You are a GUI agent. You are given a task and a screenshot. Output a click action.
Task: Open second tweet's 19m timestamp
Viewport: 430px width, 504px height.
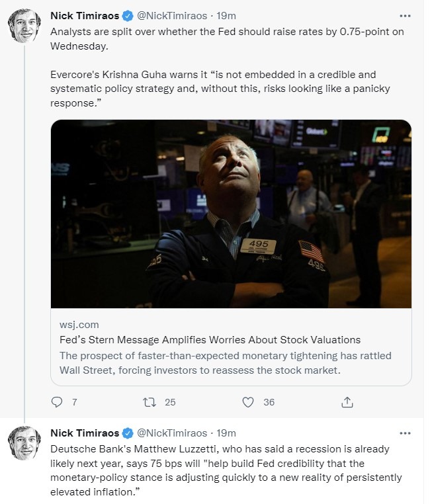point(226,433)
